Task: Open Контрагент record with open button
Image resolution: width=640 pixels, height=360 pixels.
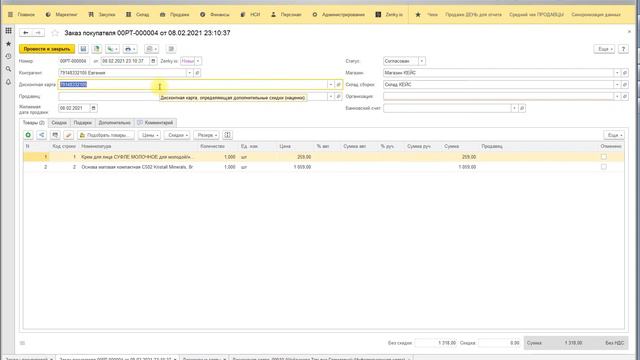Action: point(197,73)
